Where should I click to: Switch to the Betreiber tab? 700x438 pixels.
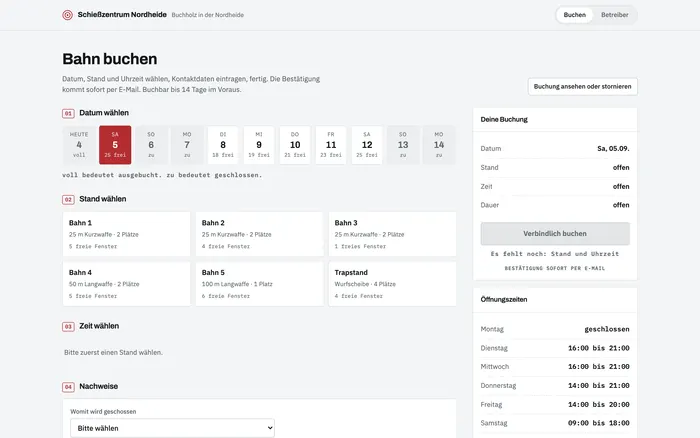[x=614, y=15]
